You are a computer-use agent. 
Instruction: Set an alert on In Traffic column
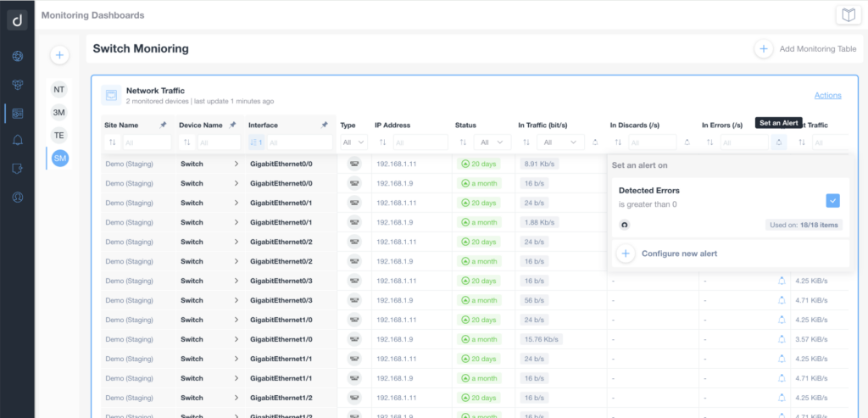(x=595, y=142)
